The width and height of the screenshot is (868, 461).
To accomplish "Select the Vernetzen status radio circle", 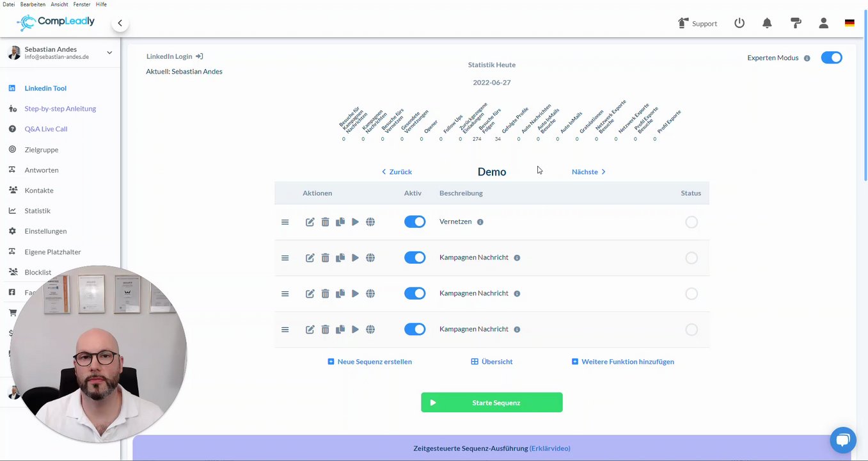I will [x=691, y=222].
